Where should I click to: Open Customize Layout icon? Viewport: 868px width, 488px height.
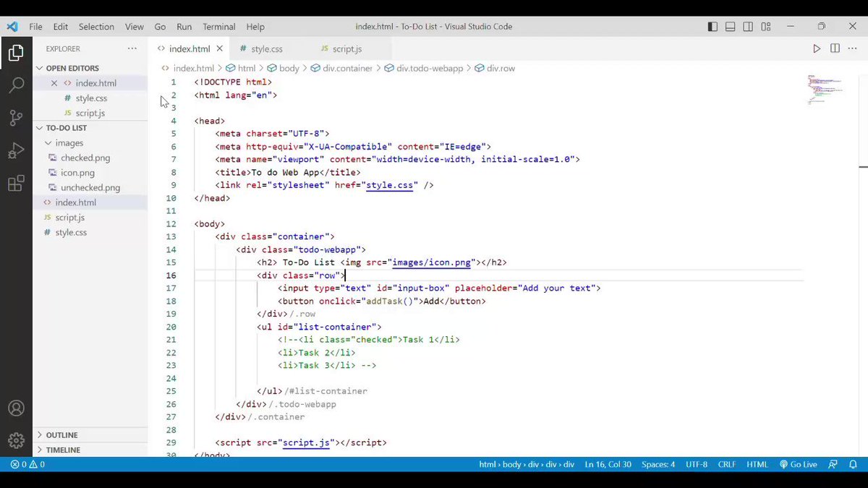pos(765,27)
